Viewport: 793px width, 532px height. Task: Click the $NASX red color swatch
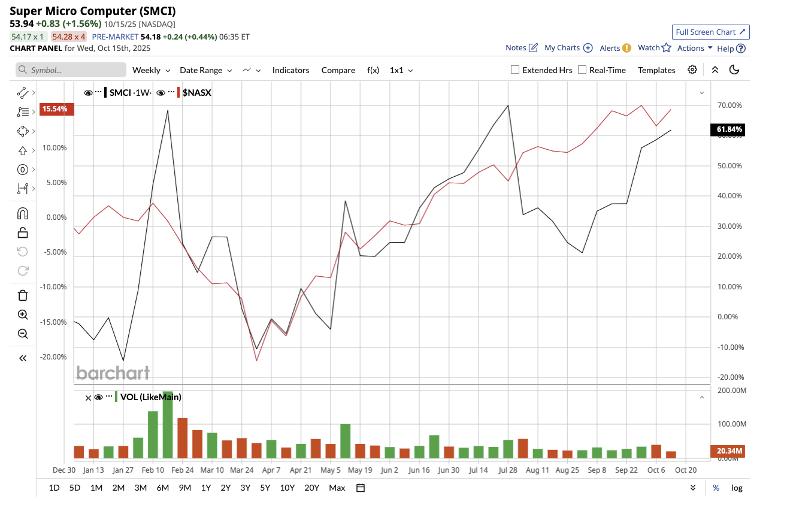point(179,93)
